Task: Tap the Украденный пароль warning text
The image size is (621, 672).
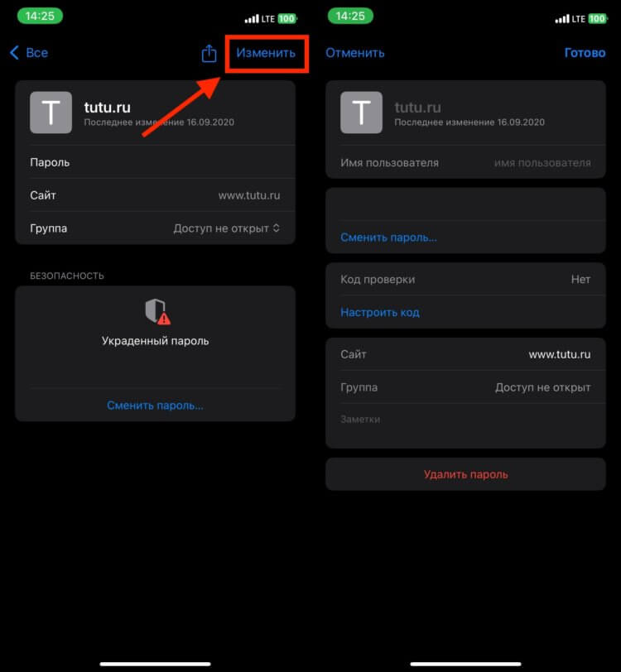Action: point(156,341)
